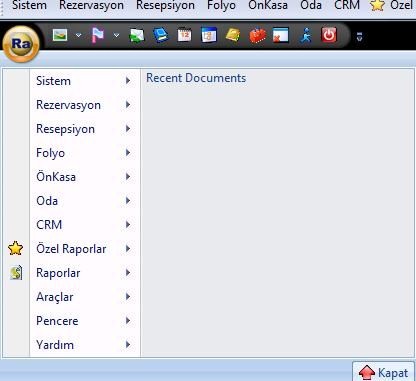The height and width of the screenshot is (381, 416).
Task: Expand submenu arrow next to Rezervasyon
Action: pos(128,105)
